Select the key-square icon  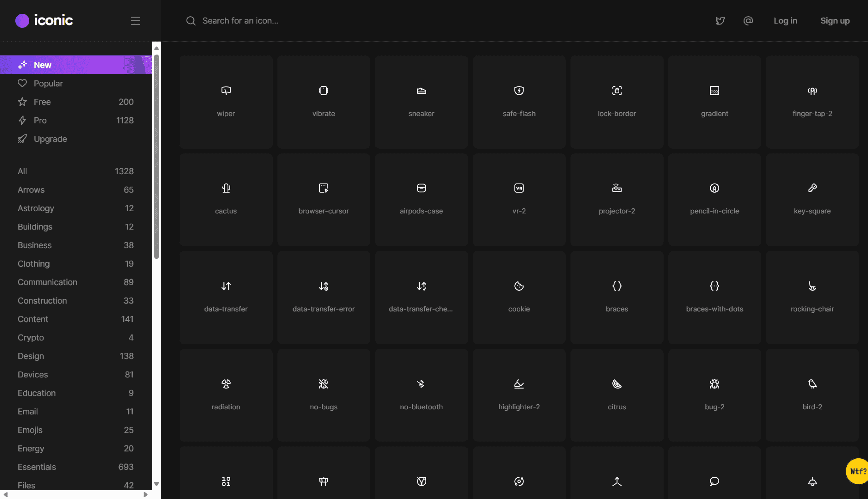coord(812,199)
